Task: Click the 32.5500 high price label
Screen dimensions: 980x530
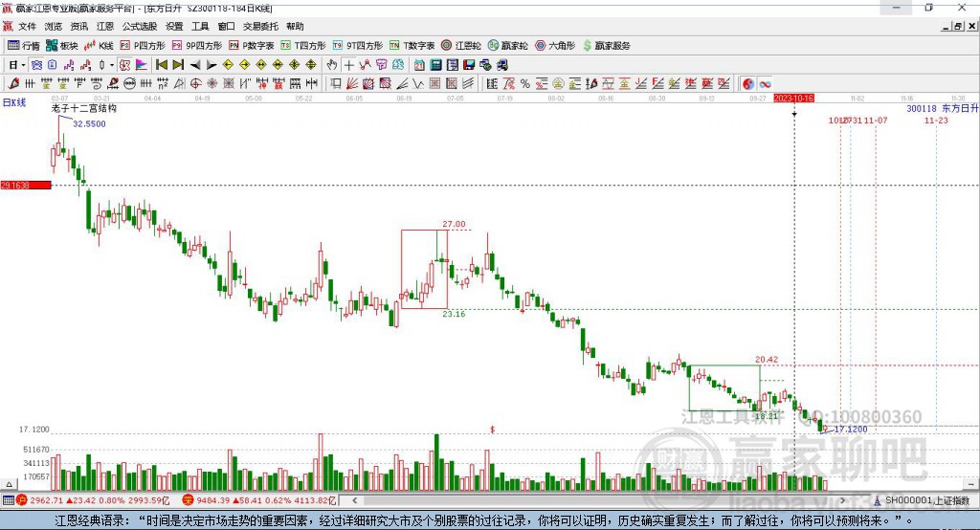Action: [89, 123]
